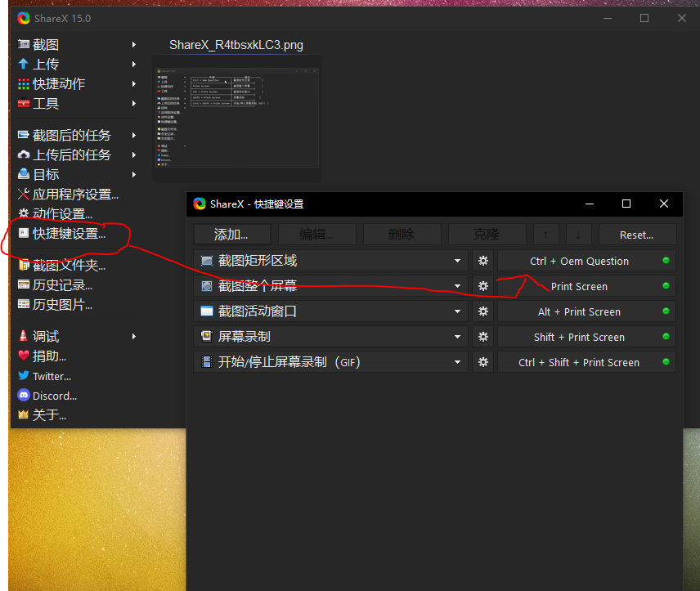Select the ShareX_R4tbsxkLC3.png thumbnail
This screenshot has width=700, height=591.
pyautogui.click(x=237, y=119)
